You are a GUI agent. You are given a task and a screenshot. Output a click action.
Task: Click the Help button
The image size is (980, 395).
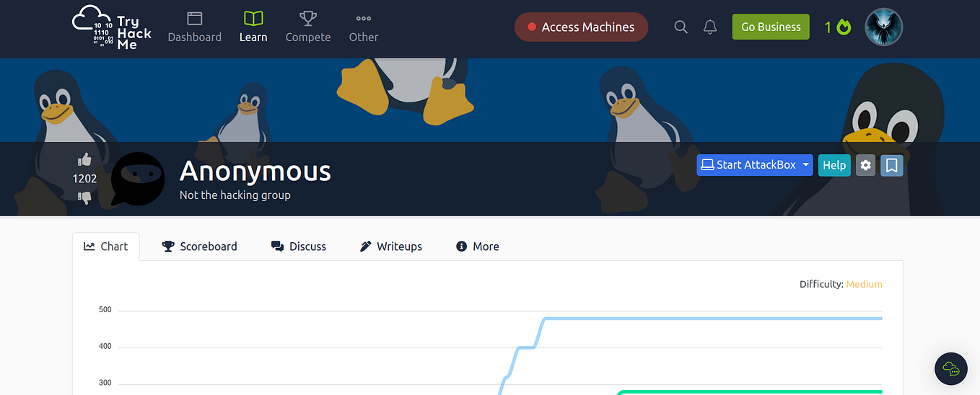tap(834, 165)
